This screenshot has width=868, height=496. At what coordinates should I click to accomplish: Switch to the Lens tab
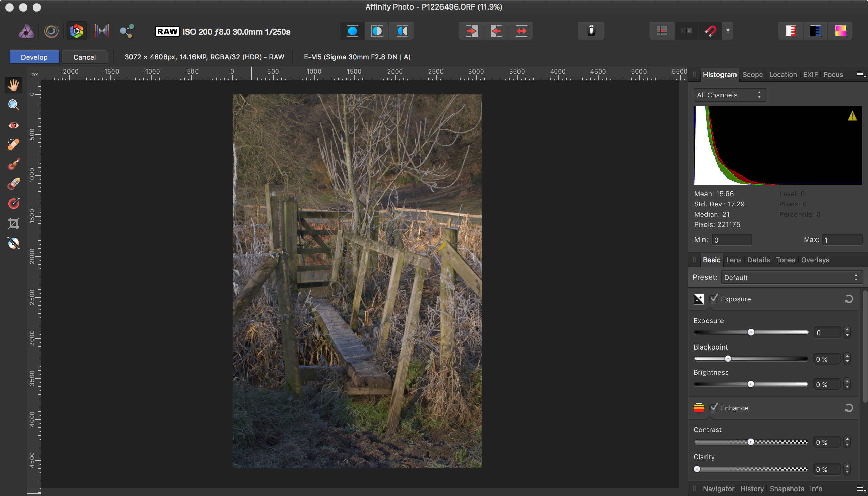tap(733, 260)
